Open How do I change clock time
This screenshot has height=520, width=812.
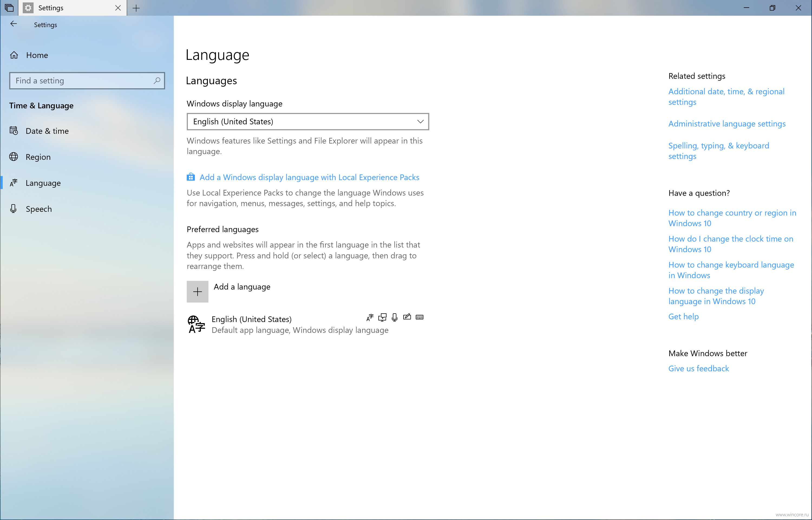click(x=731, y=244)
